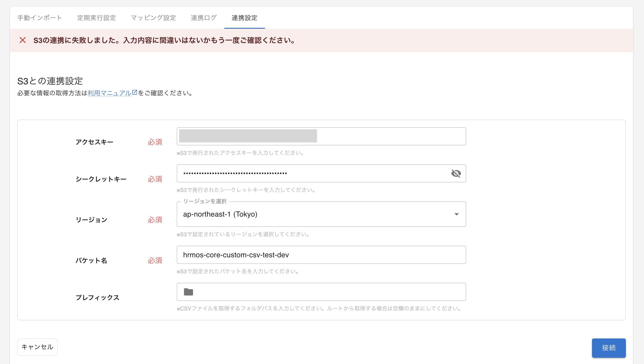Open the 定期実行設定 tab
This screenshot has height=364, width=644.
pyautogui.click(x=97, y=18)
